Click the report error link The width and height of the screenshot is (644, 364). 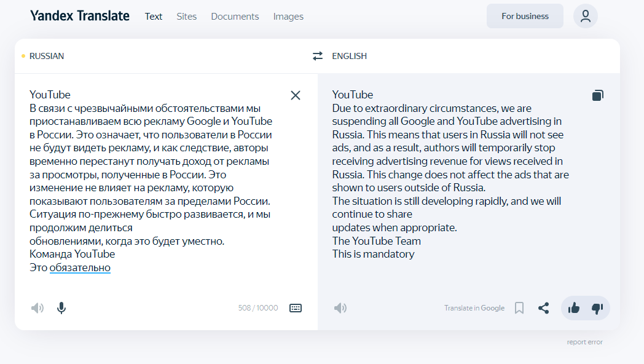584,342
